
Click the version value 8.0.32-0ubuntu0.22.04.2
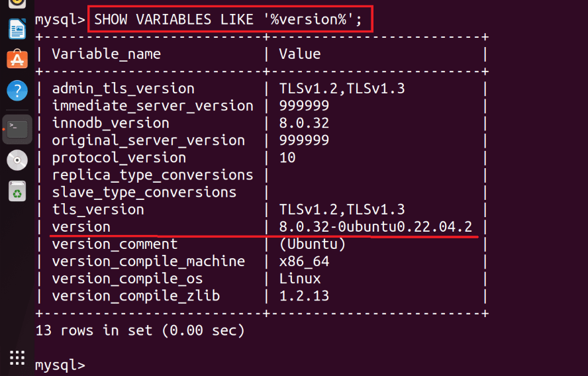click(375, 227)
